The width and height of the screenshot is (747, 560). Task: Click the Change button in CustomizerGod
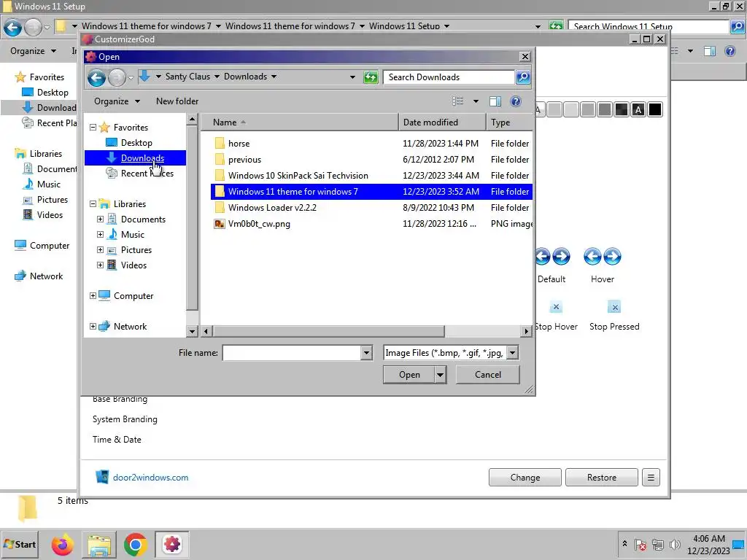click(x=525, y=477)
